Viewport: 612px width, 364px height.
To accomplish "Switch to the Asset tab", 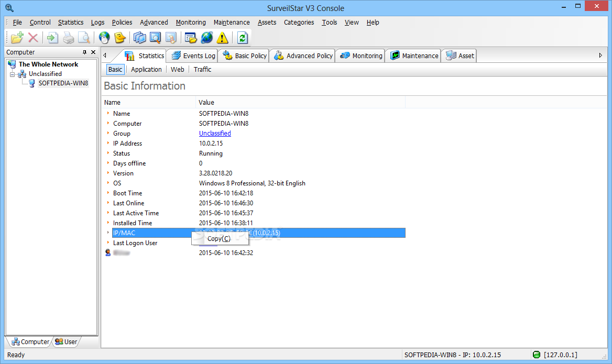I will 461,56.
